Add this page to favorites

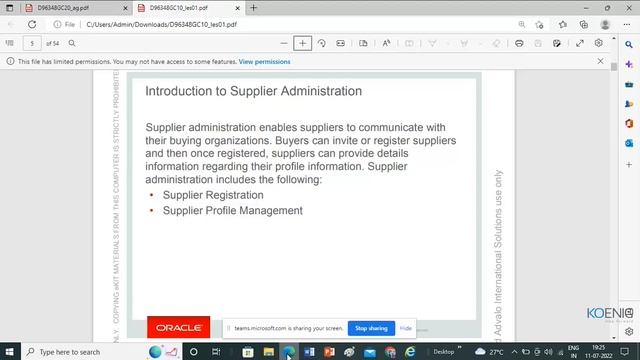[x=540, y=24]
